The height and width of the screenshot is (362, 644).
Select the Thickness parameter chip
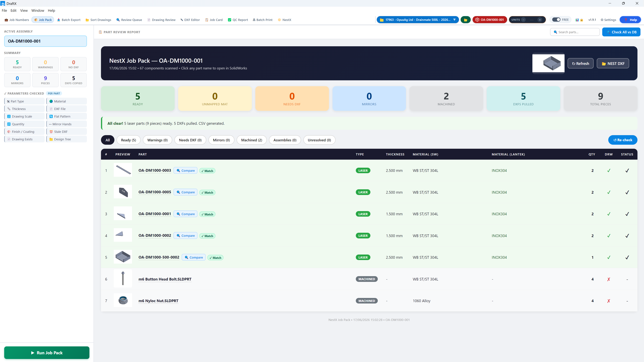click(x=24, y=109)
